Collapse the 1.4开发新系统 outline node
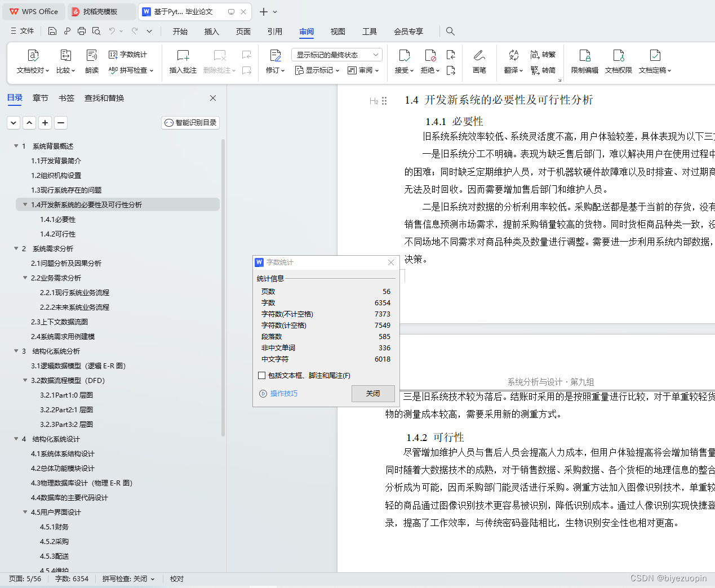This screenshot has height=588, width=715. [25, 204]
